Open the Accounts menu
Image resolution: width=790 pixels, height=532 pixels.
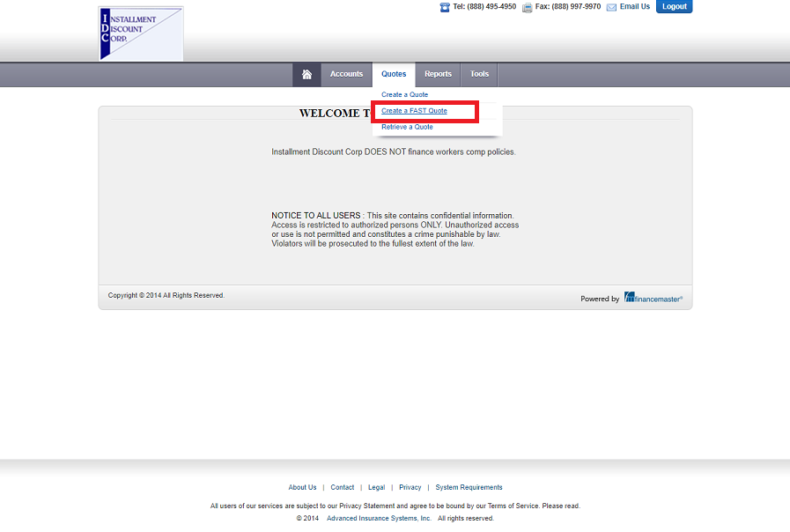(x=346, y=74)
